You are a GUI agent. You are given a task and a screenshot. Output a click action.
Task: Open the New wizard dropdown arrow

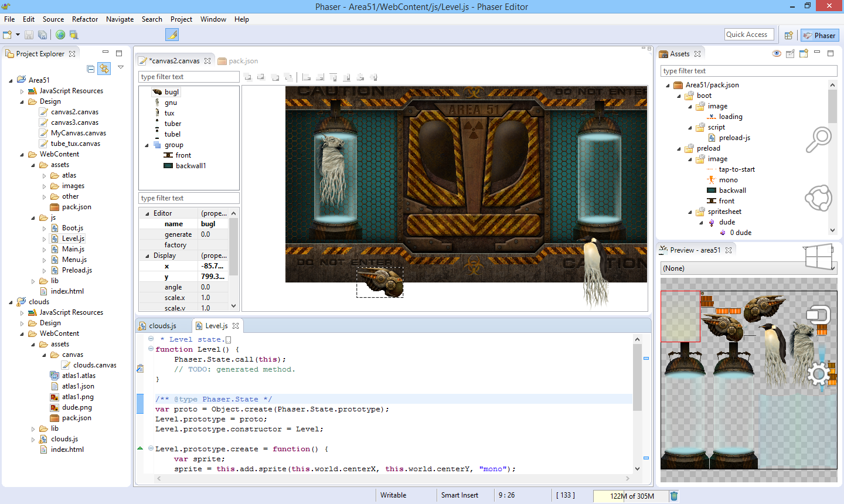coord(18,35)
